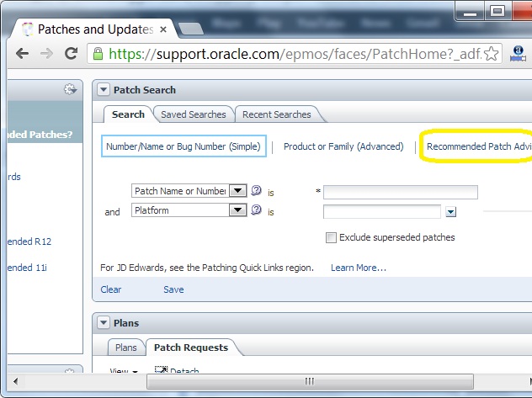Click the Save search link
532x398 pixels.
coord(173,289)
